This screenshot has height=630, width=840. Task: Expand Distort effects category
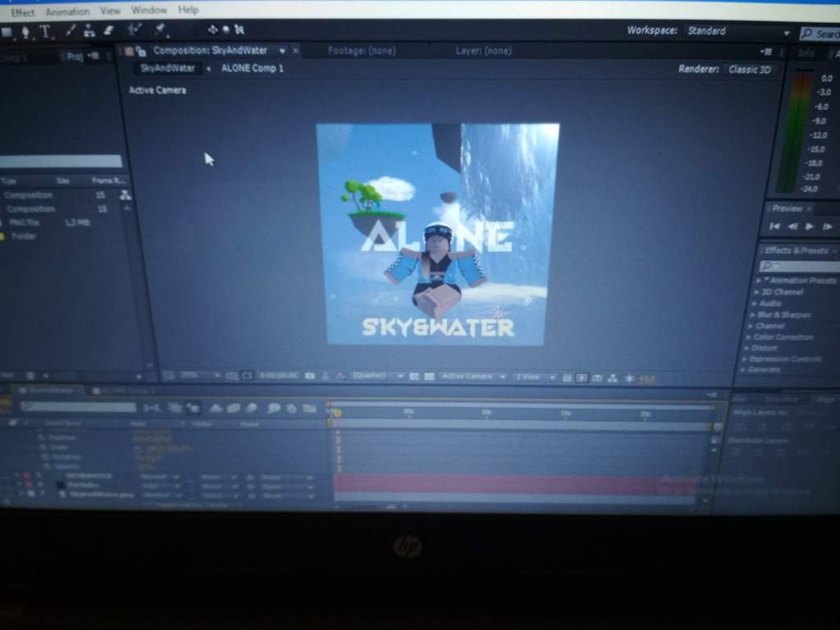coord(746,348)
